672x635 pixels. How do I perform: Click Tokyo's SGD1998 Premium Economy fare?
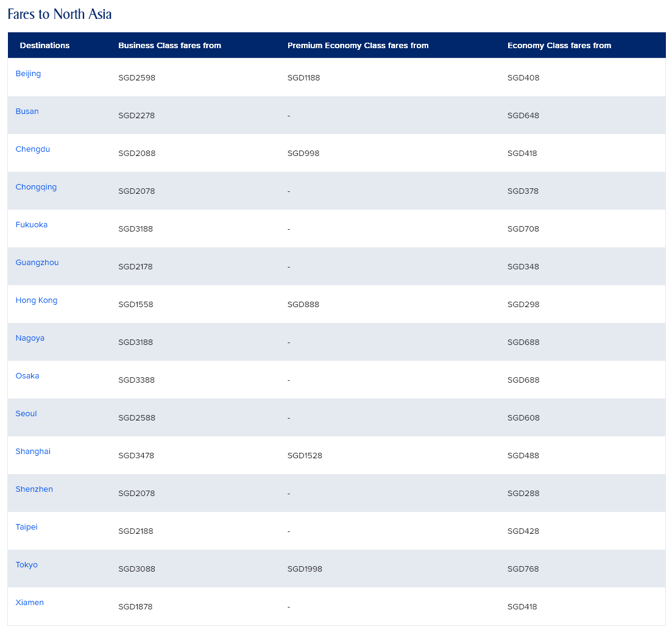click(x=305, y=569)
